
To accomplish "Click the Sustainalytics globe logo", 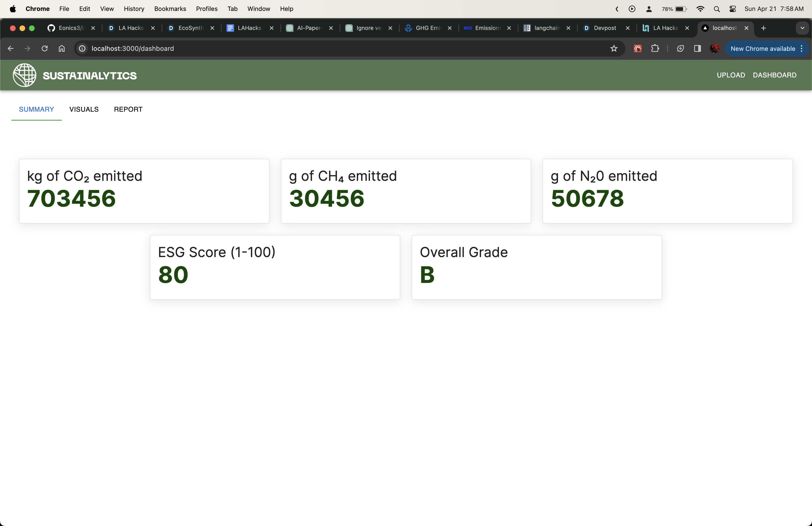I will click(x=24, y=75).
